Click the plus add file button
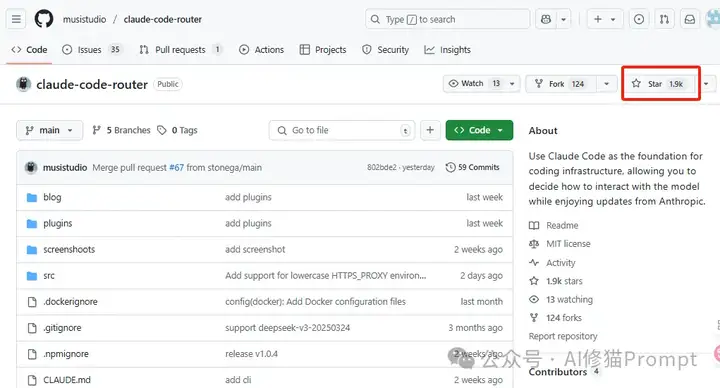 pyautogui.click(x=430, y=130)
